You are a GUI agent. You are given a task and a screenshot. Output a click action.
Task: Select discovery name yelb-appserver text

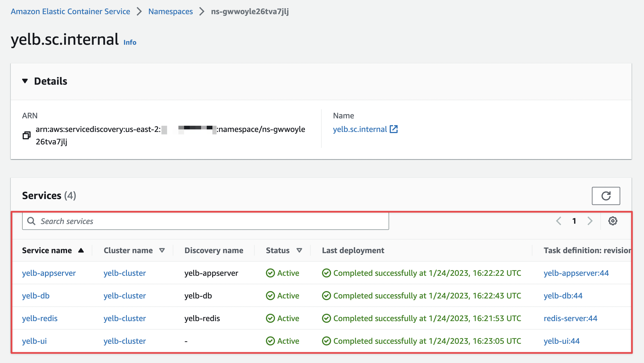[211, 273]
